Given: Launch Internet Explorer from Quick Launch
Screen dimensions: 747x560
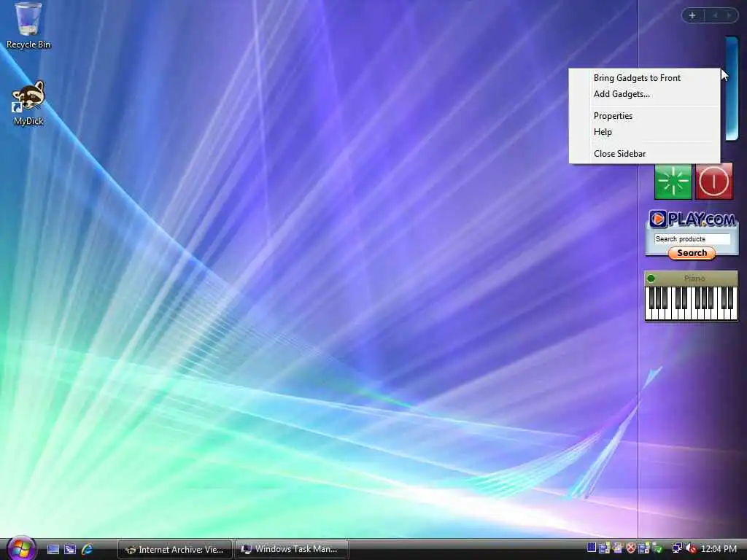Looking at the screenshot, I should pyautogui.click(x=87, y=550).
